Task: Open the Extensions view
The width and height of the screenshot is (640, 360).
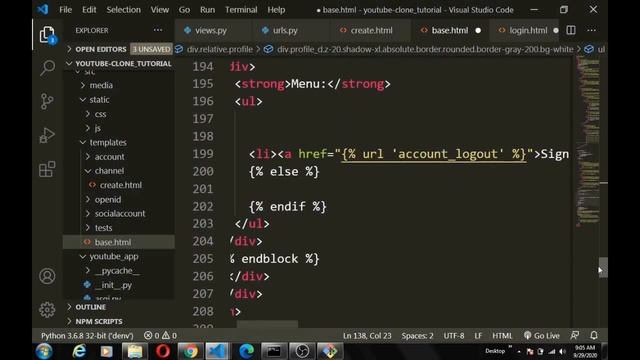Action: coord(47,169)
